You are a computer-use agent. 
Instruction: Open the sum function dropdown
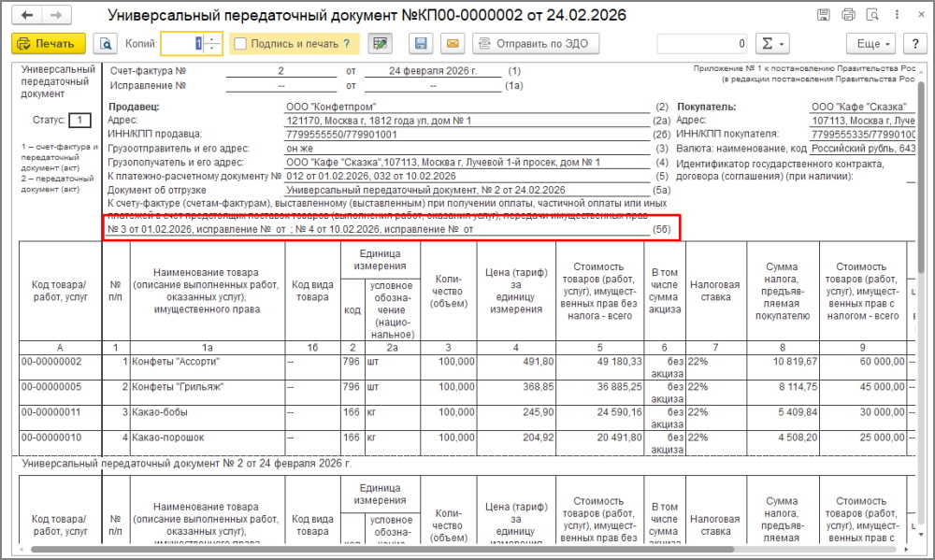coord(771,44)
